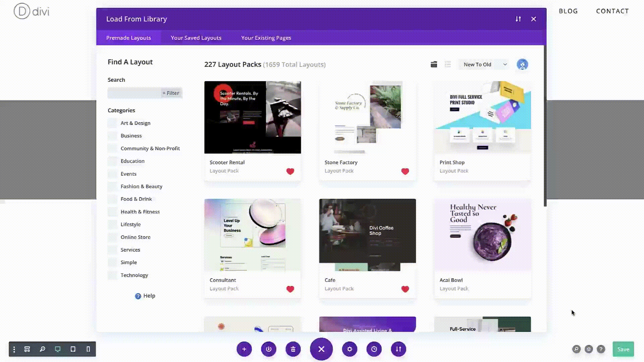The height and width of the screenshot is (362, 644).
Task: Check the Technology category
Action: click(113, 275)
